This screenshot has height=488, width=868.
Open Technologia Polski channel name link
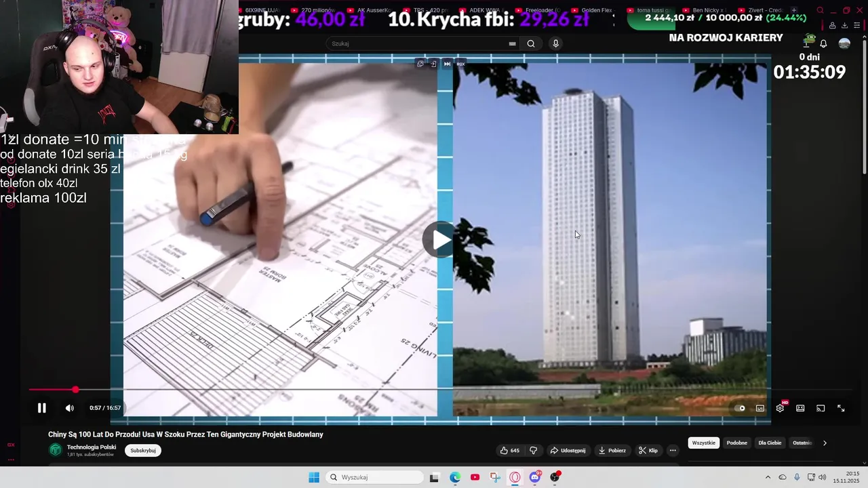[92, 447]
